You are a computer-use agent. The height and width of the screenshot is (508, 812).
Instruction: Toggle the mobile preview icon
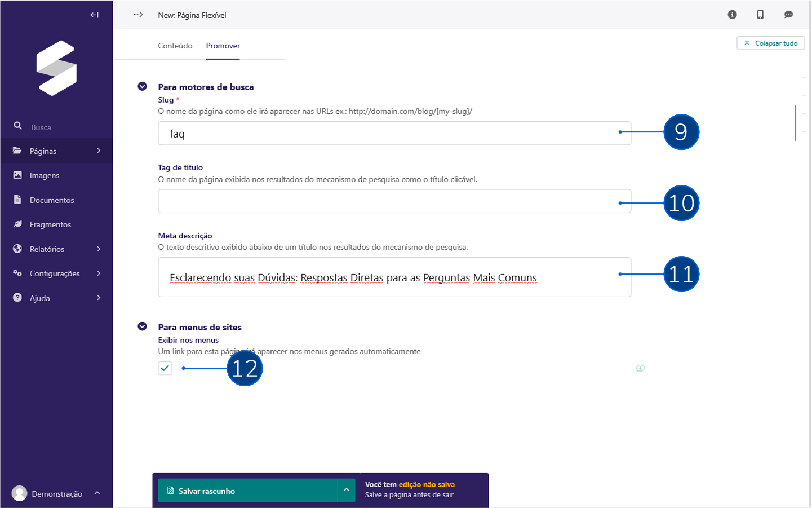[760, 15]
